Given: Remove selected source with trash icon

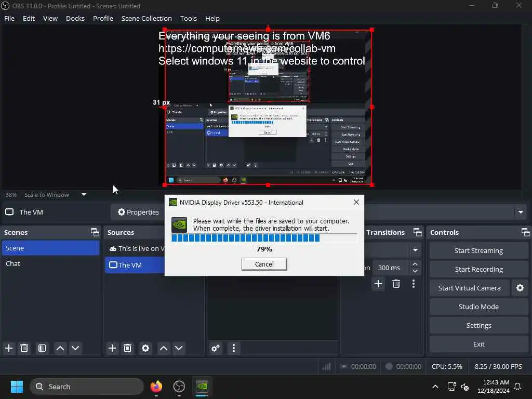Looking at the screenshot, I should (128, 348).
